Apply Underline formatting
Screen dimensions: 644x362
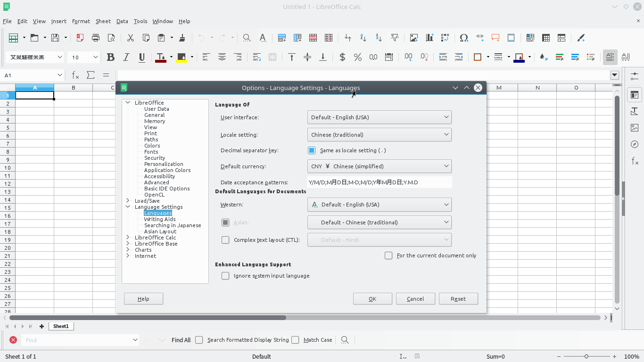pyautogui.click(x=142, y=57)
